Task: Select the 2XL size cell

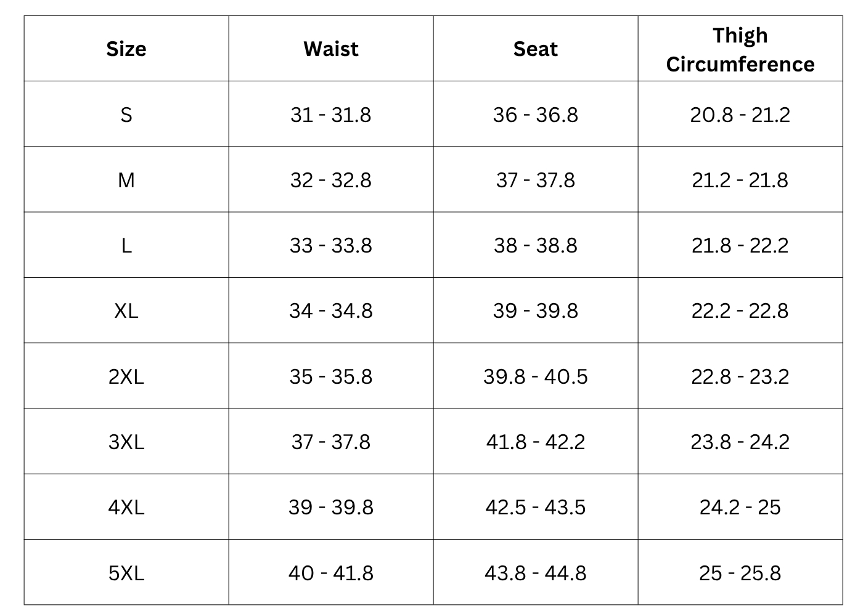Action: (x=126, y=376)
